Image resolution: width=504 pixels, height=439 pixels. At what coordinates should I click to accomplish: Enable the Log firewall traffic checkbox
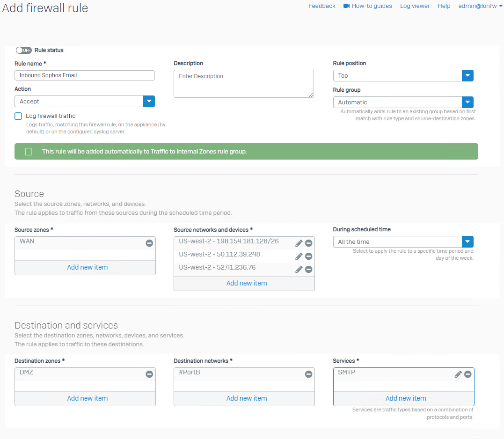pos(18,116)
